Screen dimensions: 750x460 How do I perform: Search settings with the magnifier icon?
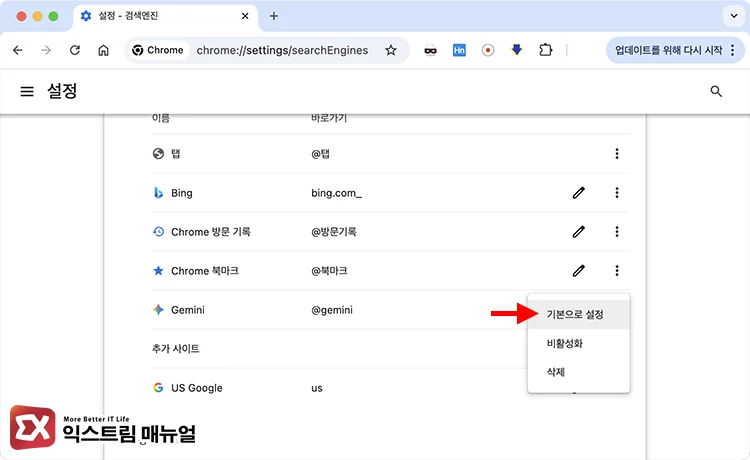(x=716, y=91)
